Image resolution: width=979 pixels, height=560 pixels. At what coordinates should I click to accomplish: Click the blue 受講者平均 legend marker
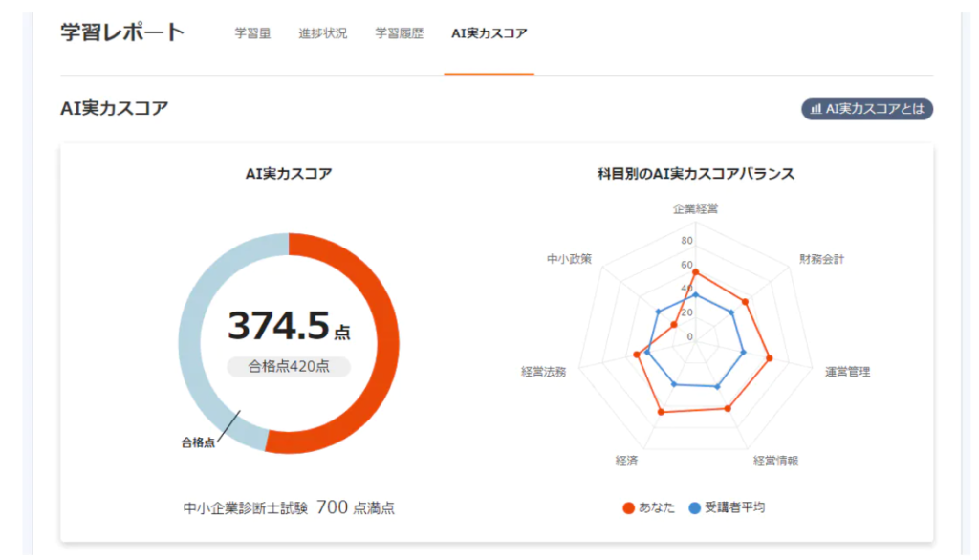[695, 507]
